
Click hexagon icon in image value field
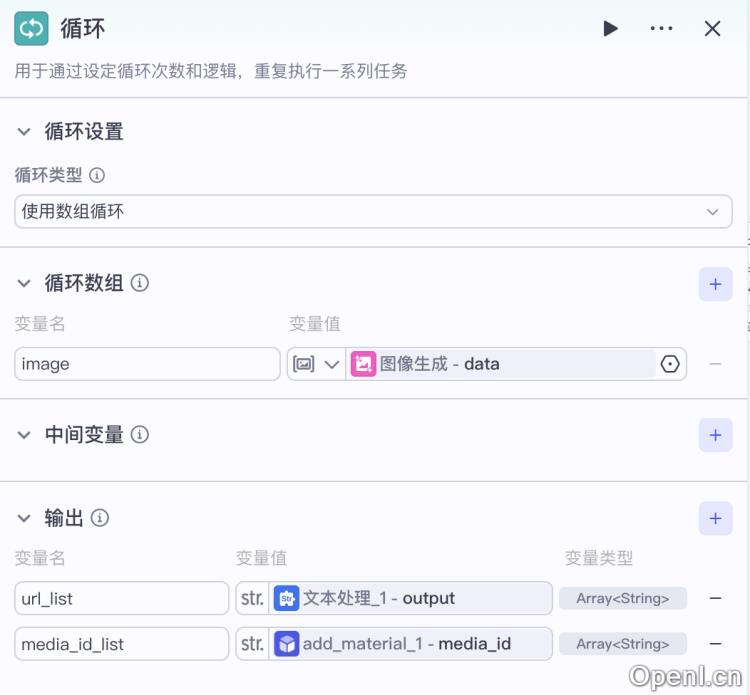pyautogui.click(x=670, y=364)
